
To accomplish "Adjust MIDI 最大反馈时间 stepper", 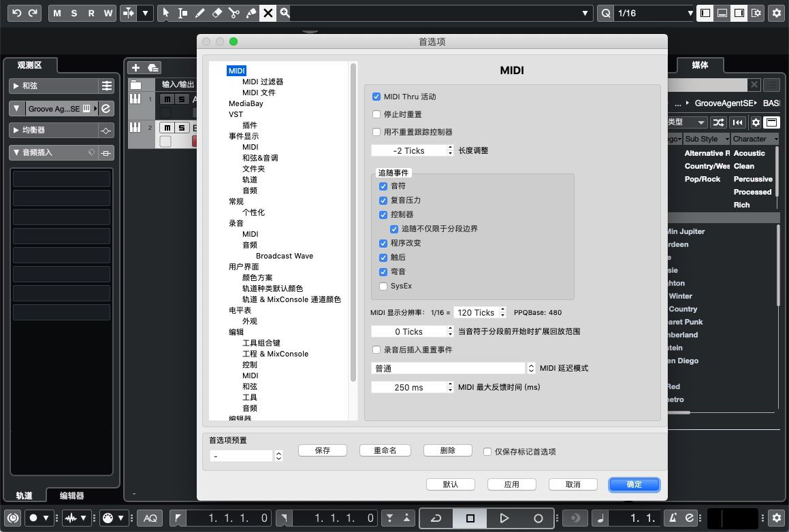I will [x=450, y=387].
